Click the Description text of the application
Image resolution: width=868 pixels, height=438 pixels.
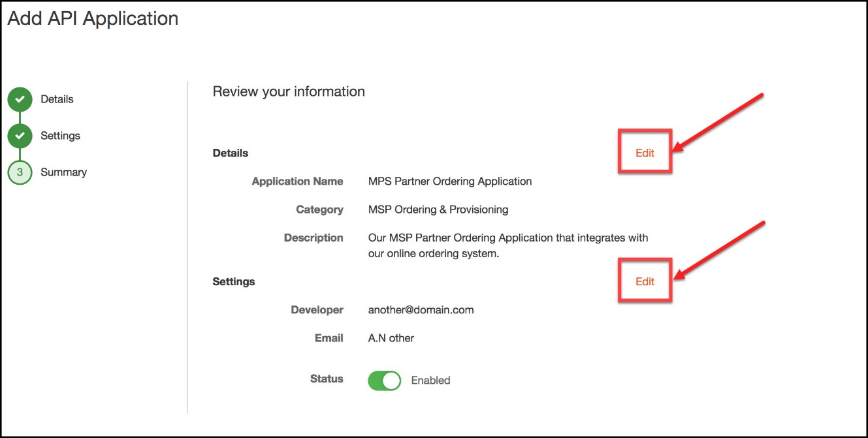(x=508, y=238)
